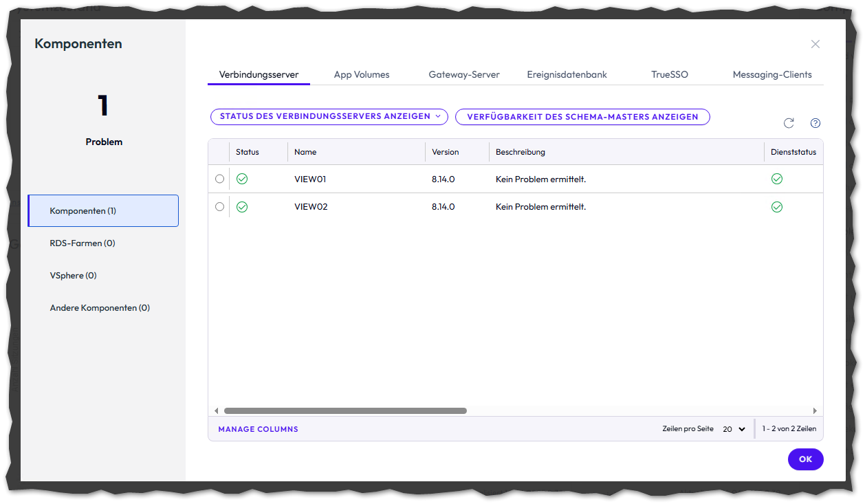Screen dimensions: 865x504
Task: Select RDS-Farmen (0) in sidebar
Action: (x=83, y=243)
